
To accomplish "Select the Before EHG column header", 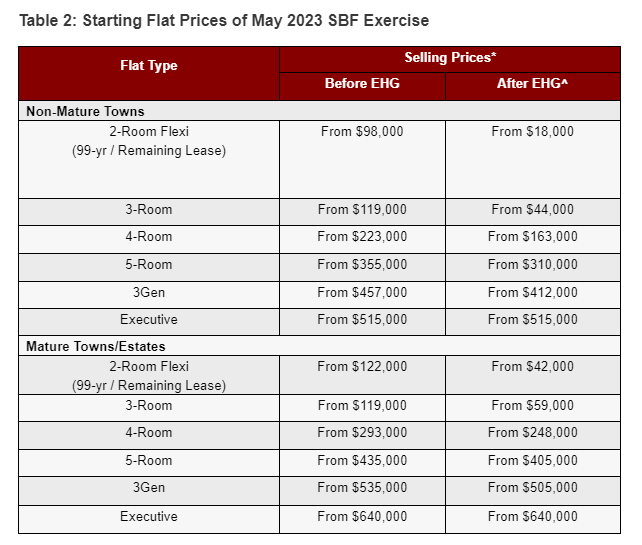I will pyautogui.click(x=362, y=87).
